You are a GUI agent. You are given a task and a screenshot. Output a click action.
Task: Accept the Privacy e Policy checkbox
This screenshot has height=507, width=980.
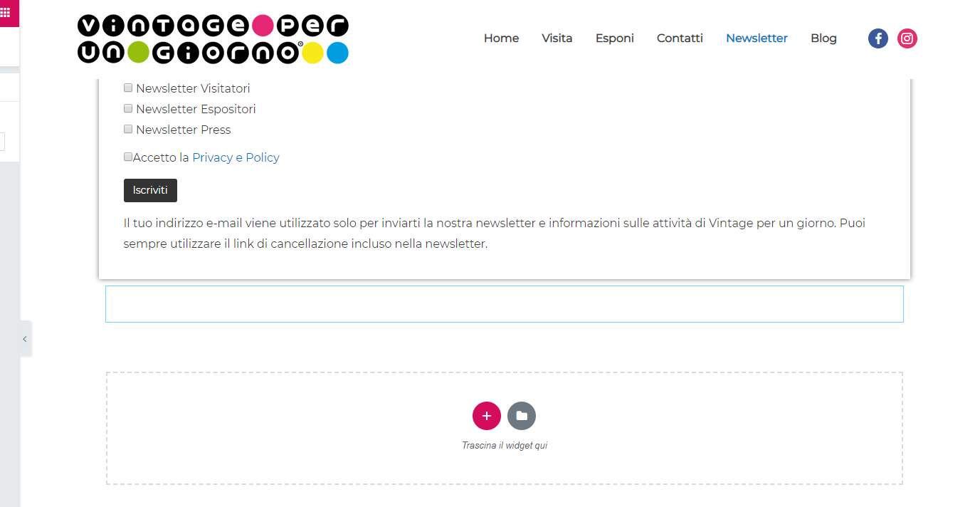(x=128, y=157)
